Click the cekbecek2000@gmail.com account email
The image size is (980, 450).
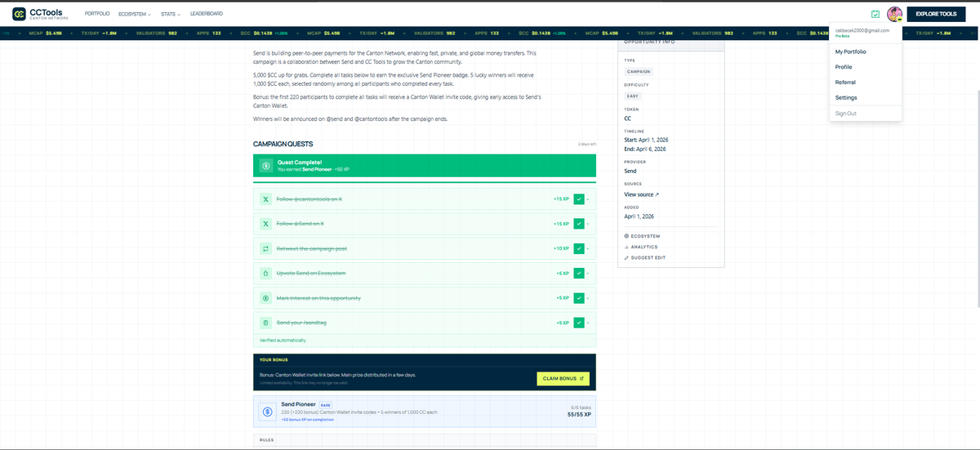pos(862,30)
